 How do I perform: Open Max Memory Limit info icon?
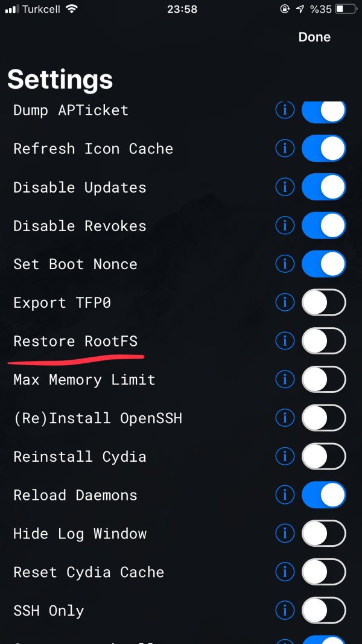pos(284,380)
